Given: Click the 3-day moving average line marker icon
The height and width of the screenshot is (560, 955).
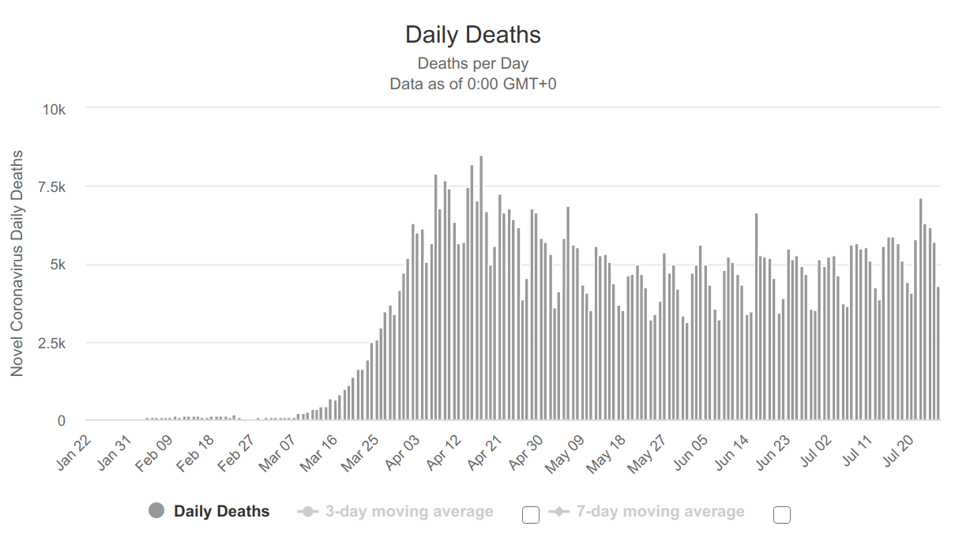Looking at the screenshot, I should coord(307,512).
